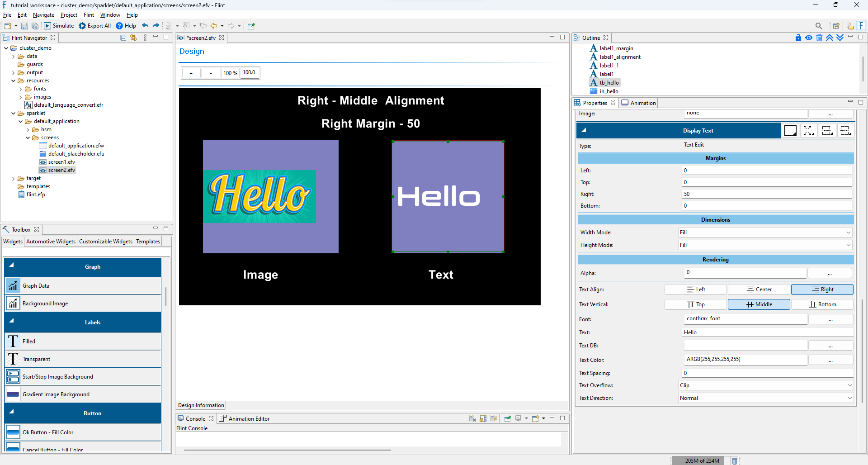This screenshot has height=465, width=868.
Task: Set Text Align to Center
Action: pyautogui.click(x=759, y=289)
